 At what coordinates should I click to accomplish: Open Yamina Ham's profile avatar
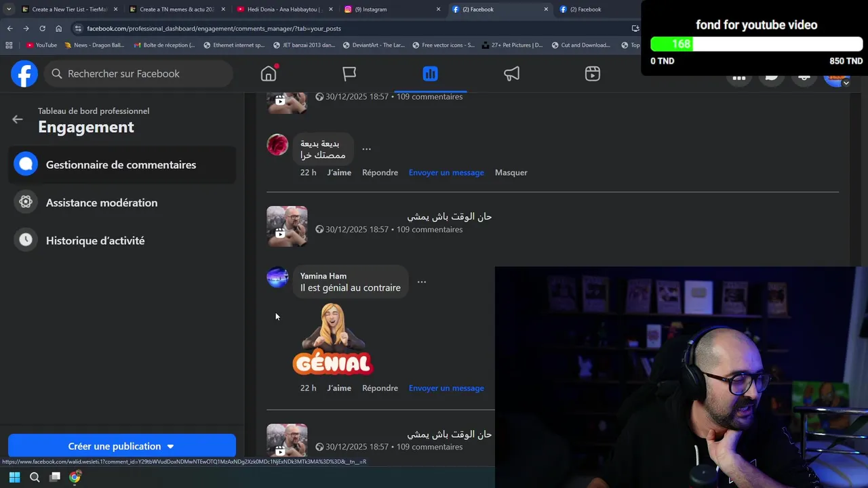(277, 277)
